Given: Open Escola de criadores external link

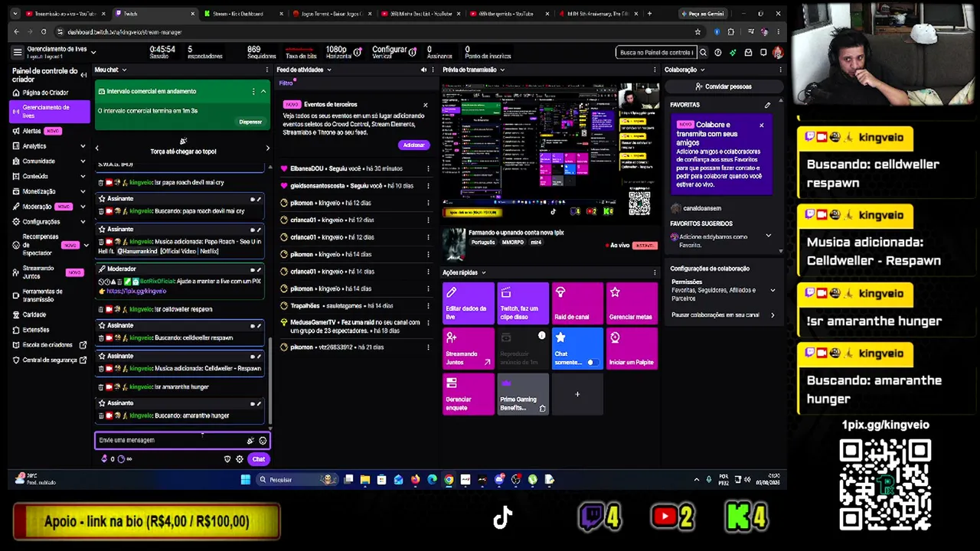Looking at the screenshot, I should point(49,345).
